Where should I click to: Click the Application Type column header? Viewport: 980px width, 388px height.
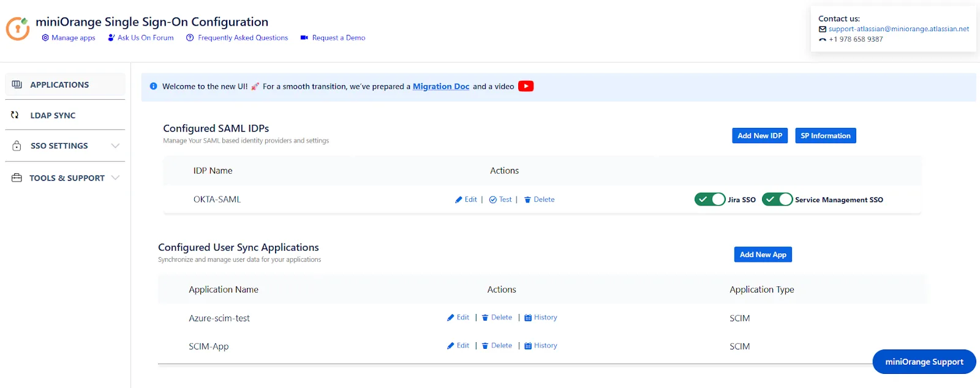[762, 289]
